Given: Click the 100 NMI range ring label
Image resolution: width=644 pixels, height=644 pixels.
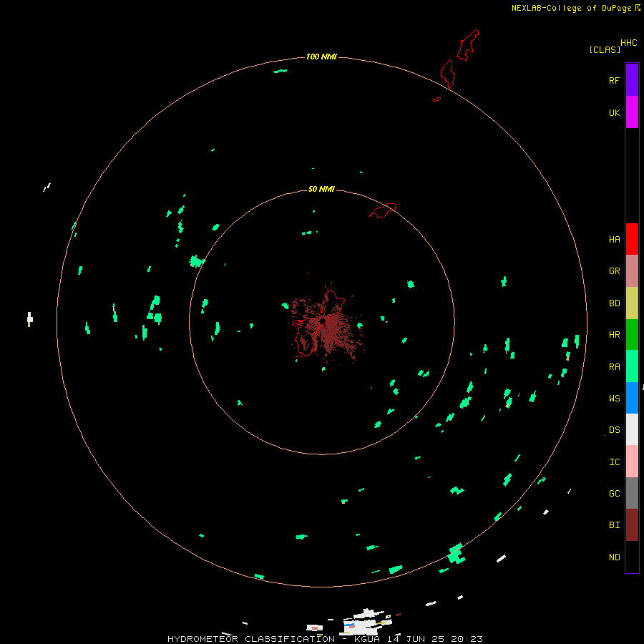Looking at the screenshot, I should [321, 57].
